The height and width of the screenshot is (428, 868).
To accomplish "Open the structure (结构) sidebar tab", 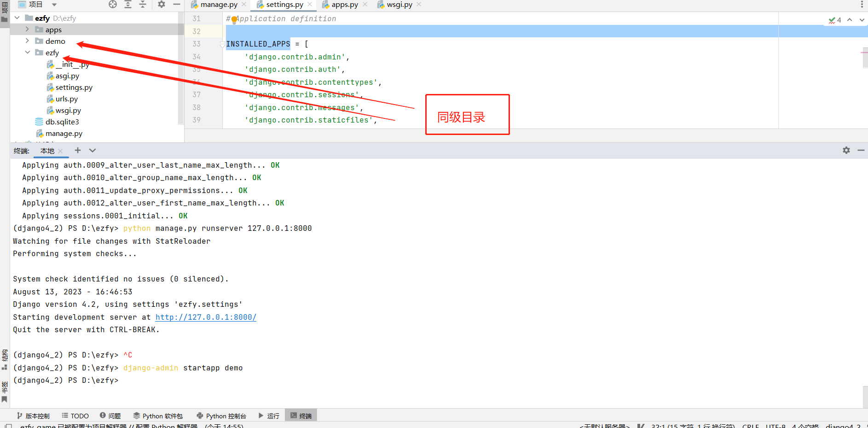I will point(5,360).
